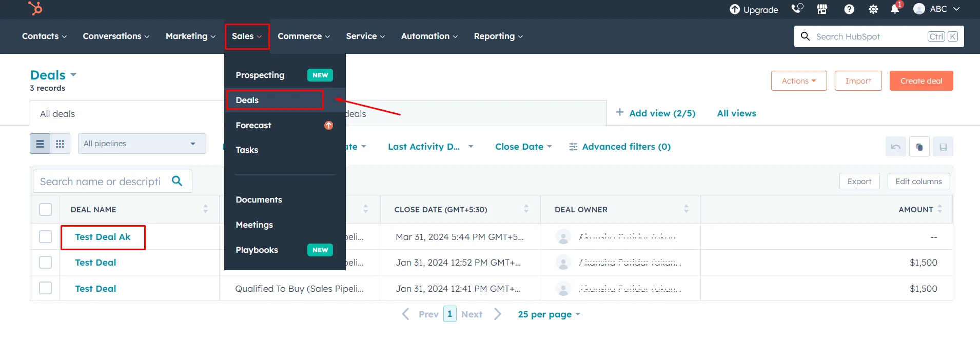Select Tasks in Sales menu
Image resolution: width=980 pixels, height=361 pixels.
(x=285, y=150)
